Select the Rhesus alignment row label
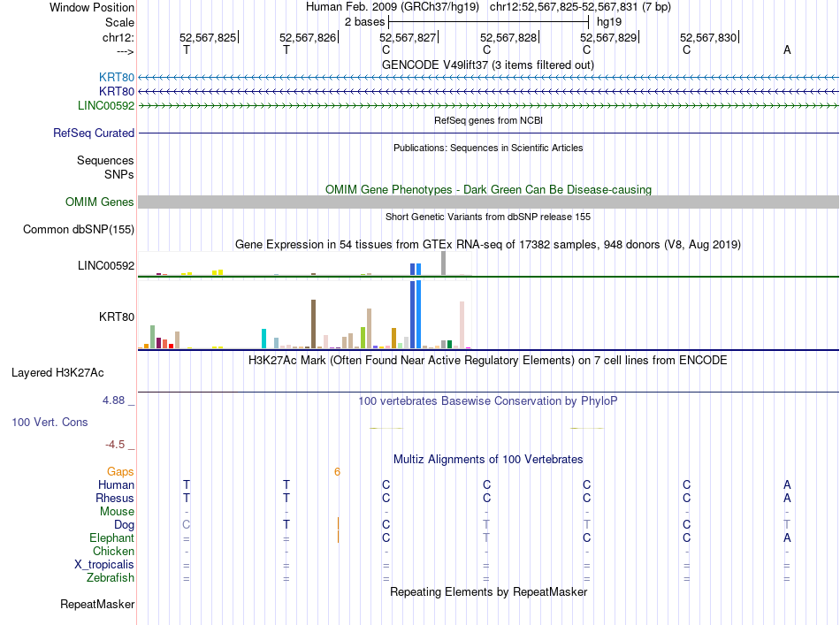840x625 pixels. (x=115, y=498)
